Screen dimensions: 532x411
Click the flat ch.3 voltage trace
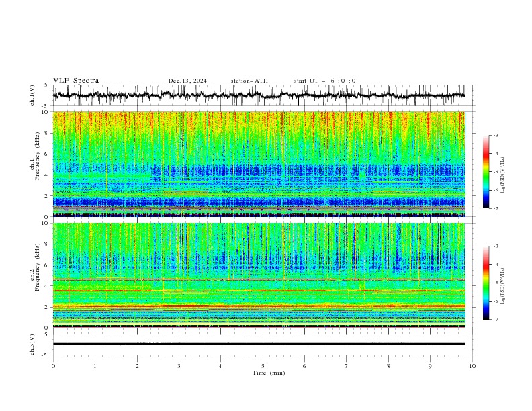pyautogui.click(x=259, y=344)
